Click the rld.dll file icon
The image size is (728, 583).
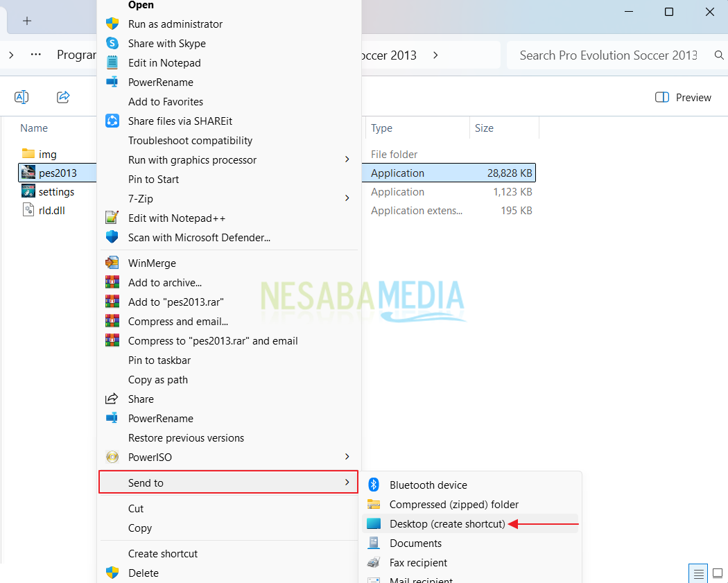tap(28, 210)
